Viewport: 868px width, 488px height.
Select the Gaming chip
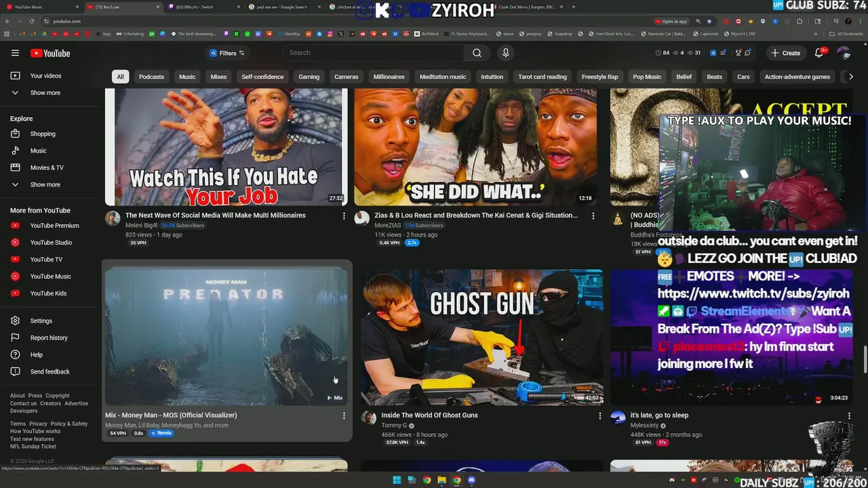coord(309,77)
